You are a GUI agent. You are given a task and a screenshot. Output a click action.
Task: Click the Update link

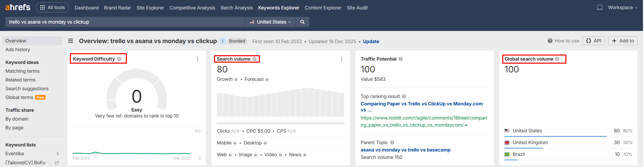tap(371, 41)
